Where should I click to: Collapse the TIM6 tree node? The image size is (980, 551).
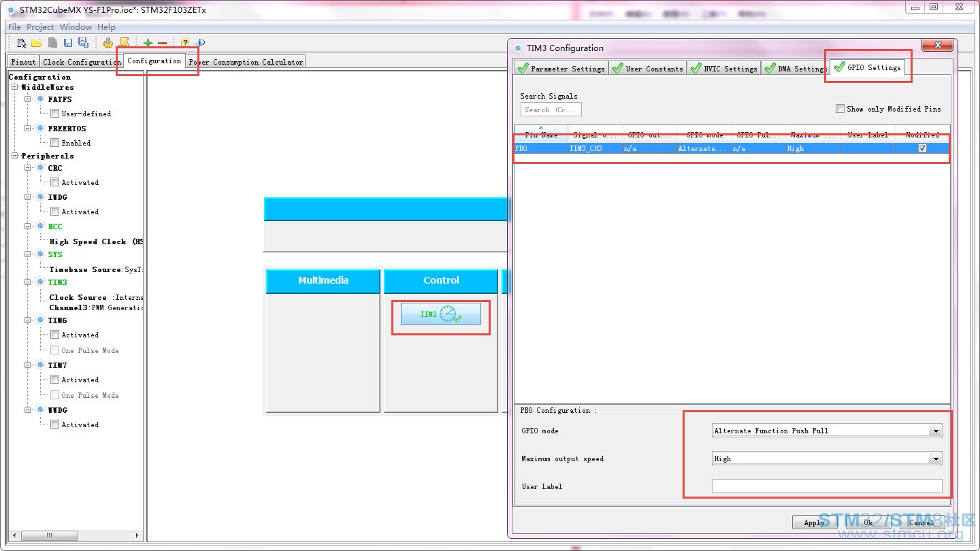click(29, 320)
